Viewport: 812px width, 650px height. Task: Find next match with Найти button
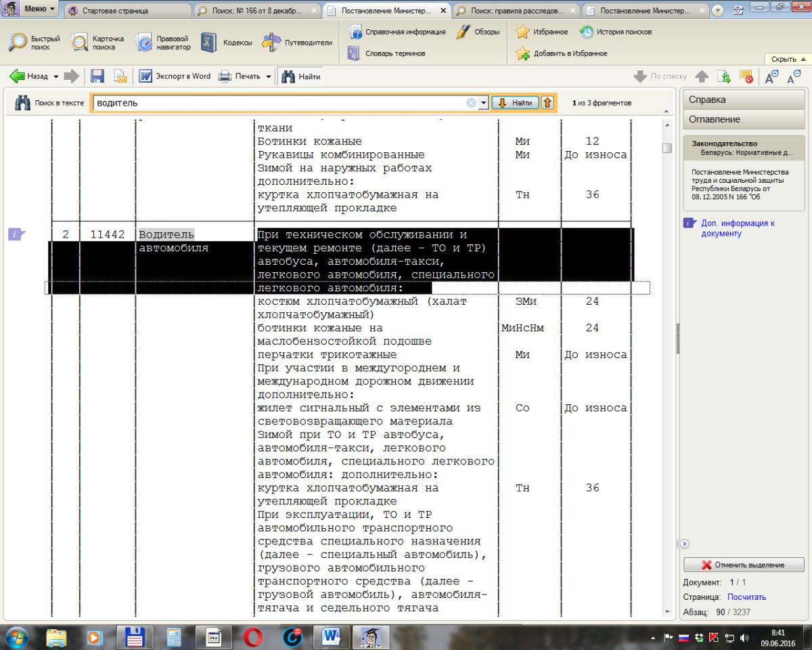(515, 103)
